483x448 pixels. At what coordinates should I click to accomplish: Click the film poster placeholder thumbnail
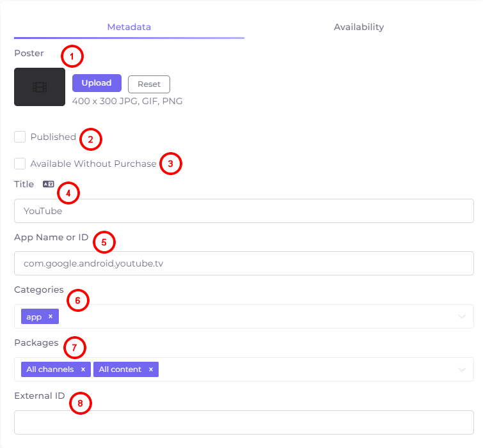40,87
